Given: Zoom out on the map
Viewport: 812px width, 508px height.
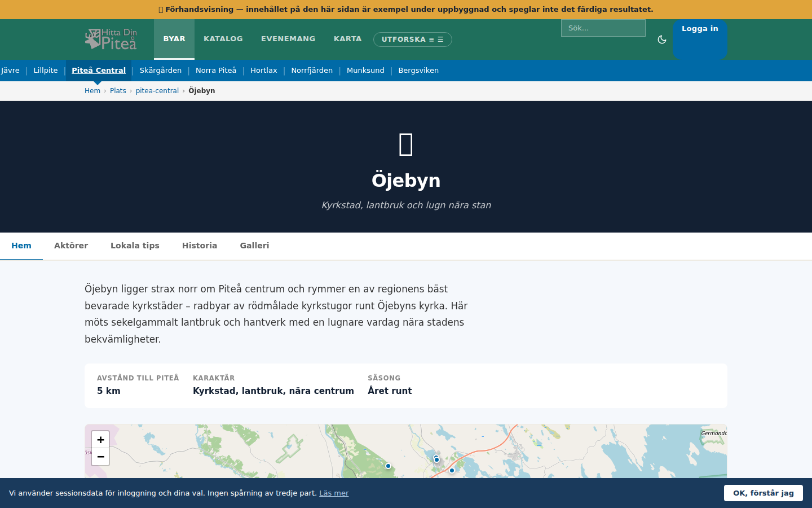Looking at the screenshot, I should tap(100, 457).
